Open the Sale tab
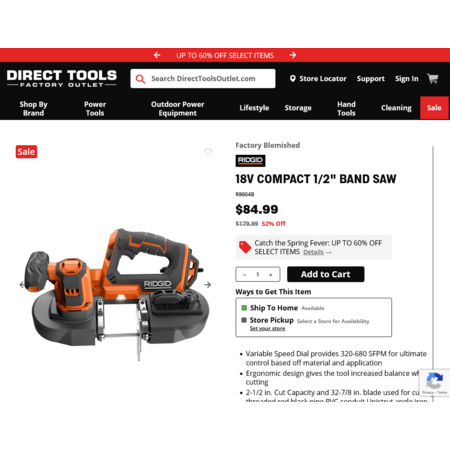Viewport: 450px width, 450px height. click(x=434, y=108)
